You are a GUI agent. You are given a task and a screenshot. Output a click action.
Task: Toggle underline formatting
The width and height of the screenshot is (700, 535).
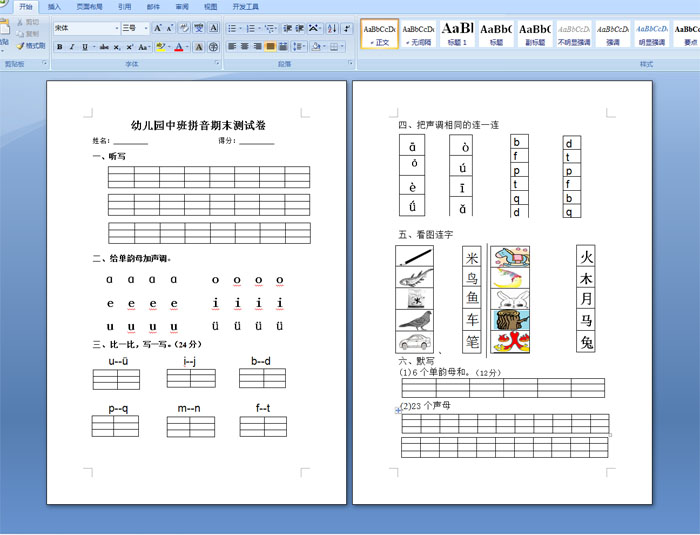[x=84, y=47]
